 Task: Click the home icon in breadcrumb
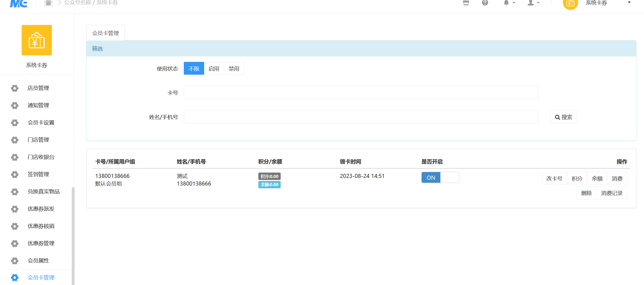click(x=48, y=3)
